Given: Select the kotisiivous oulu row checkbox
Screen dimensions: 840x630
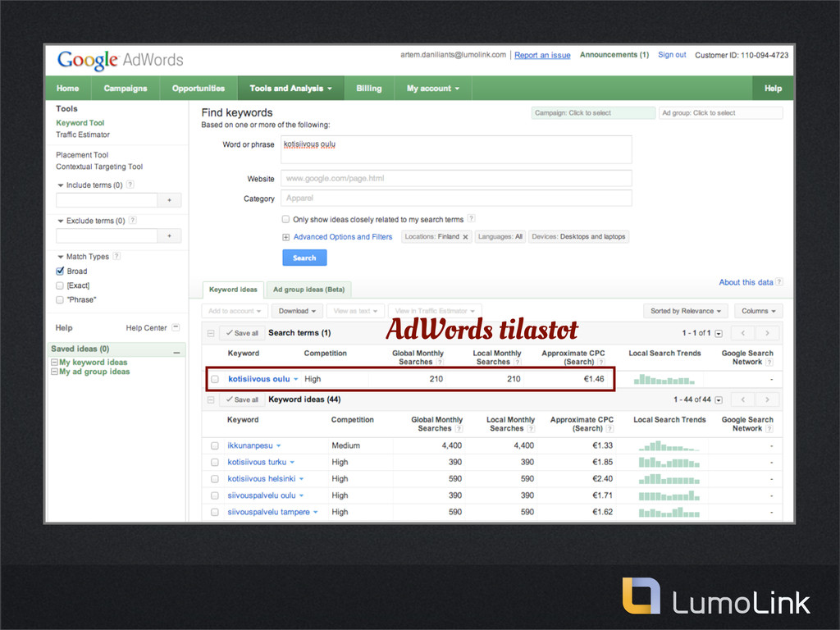Looking at the screenshot, I should [x=215, y=379].
